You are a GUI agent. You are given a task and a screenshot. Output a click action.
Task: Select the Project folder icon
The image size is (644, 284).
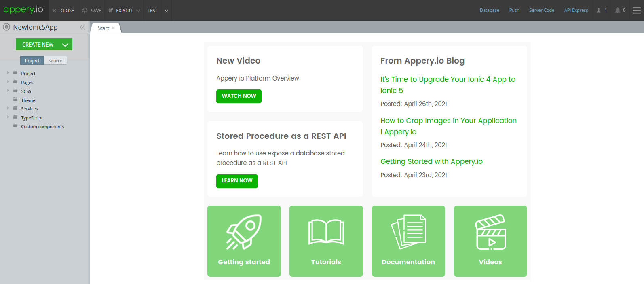(15, 73)
